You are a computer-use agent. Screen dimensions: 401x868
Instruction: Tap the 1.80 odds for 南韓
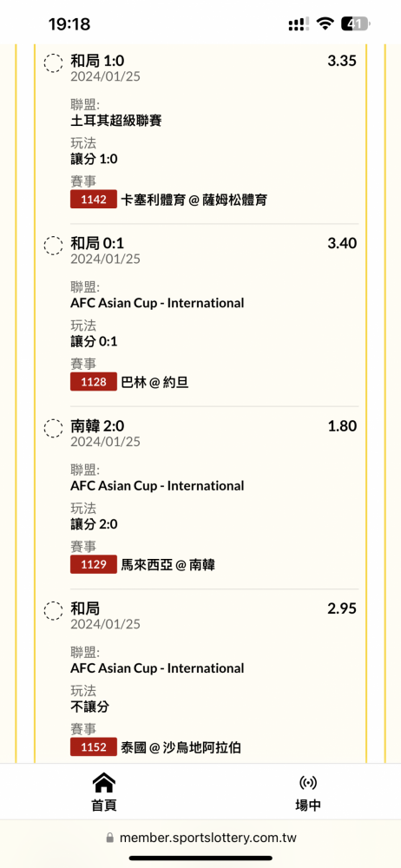point(342,426)
